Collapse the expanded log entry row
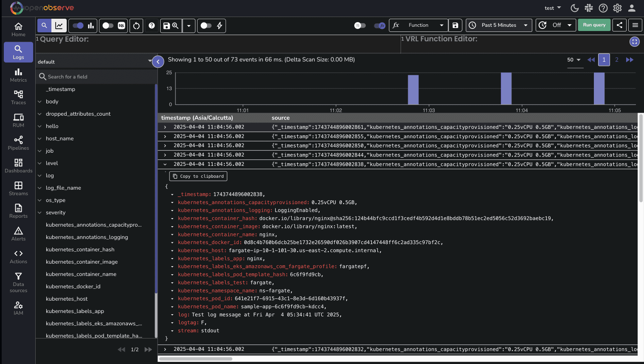644x364 pixels. pyautogui.click(x=165, y=164)
